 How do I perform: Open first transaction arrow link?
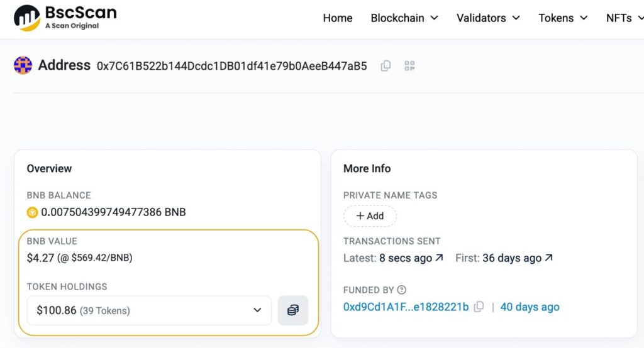tap(548, 258)
